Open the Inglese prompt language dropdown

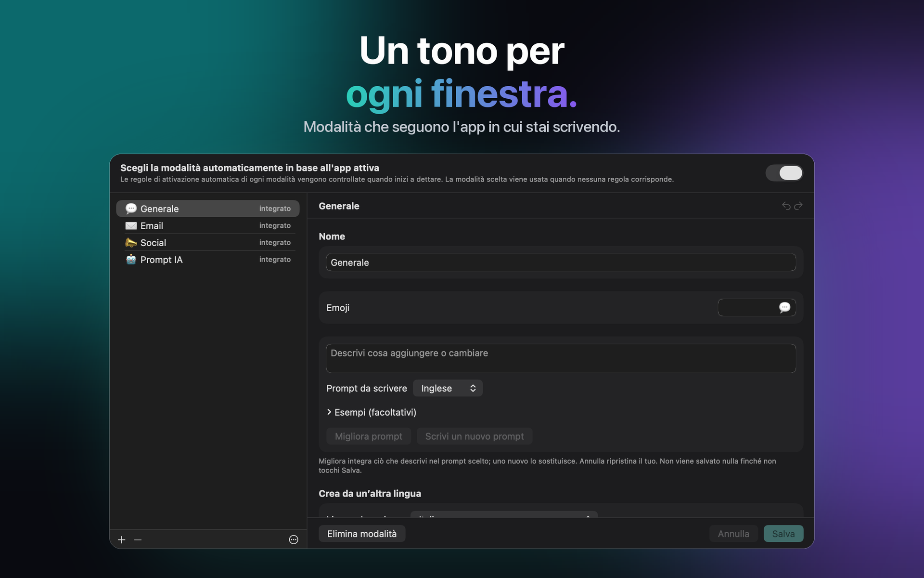pos(448,388)
